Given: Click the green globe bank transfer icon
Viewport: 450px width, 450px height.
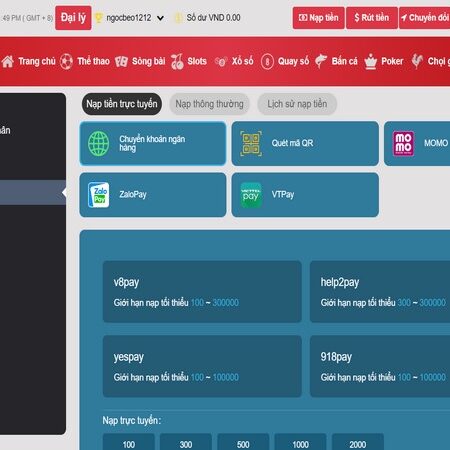Looking at the screenshot, I should (x=98, y=143).
